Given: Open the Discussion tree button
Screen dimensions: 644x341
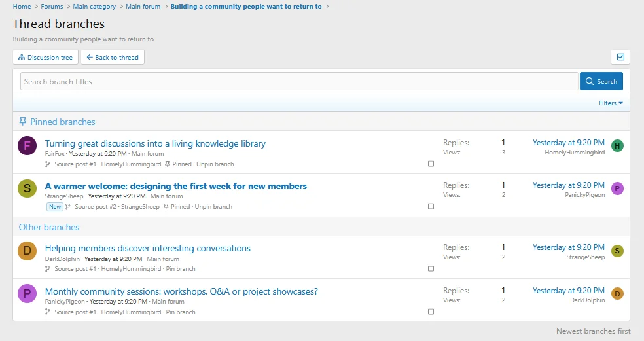Looking at the screenshot, I should (x=46, y=57).
